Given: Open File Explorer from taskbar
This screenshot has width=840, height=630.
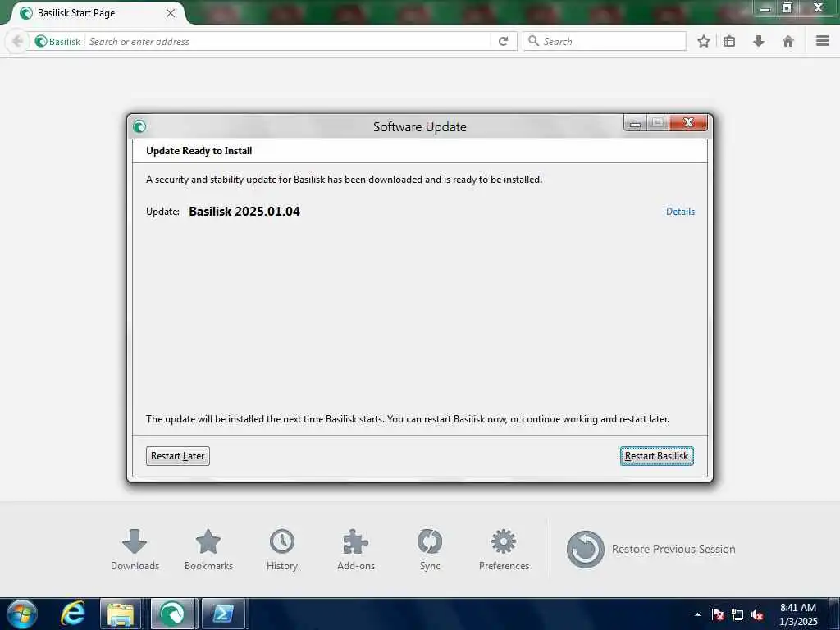Looking at the screenshot, I should [x=121, y=614].
